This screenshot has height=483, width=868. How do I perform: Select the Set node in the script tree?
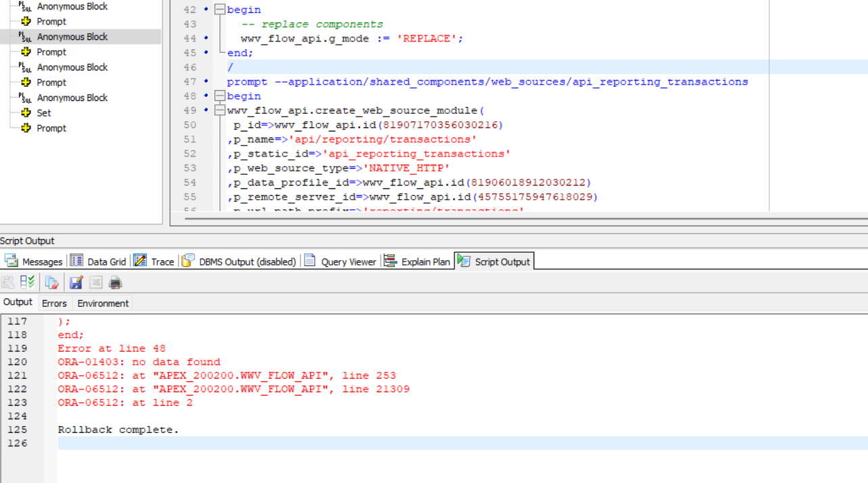[43, 112]
